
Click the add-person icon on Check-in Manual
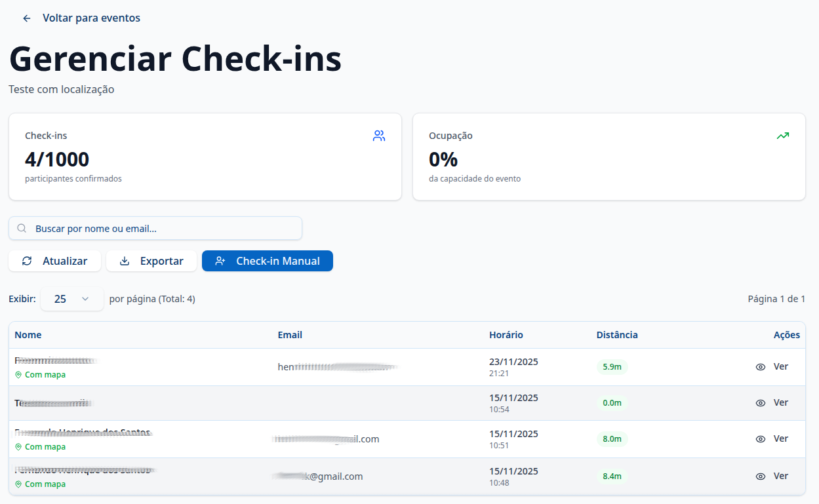220,261
